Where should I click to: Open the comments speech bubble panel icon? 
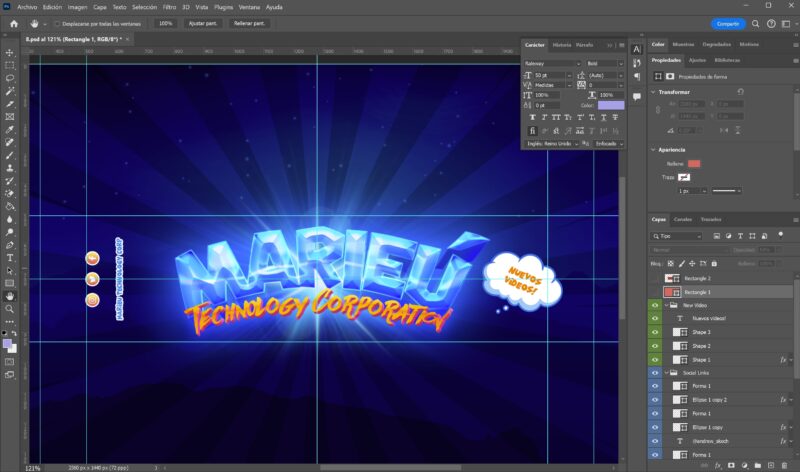pos(637,96)
